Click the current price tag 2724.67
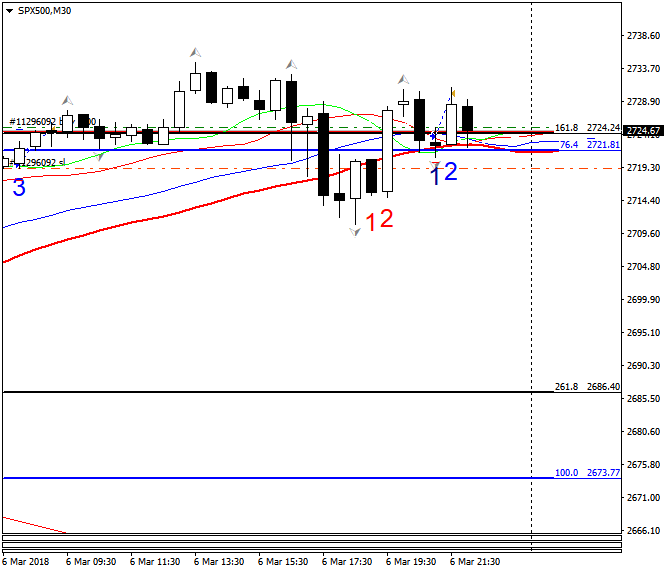 click(x=643, y=131)
